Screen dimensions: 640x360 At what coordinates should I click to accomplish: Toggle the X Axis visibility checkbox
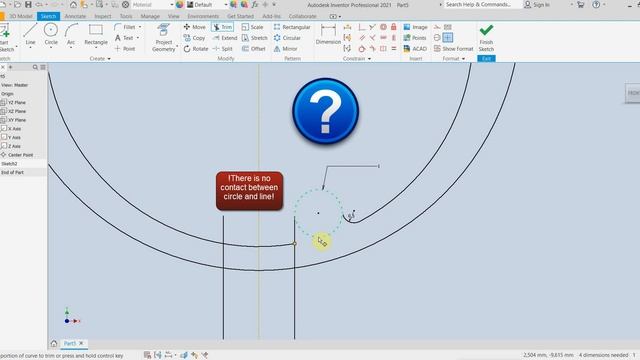(4, 129)
